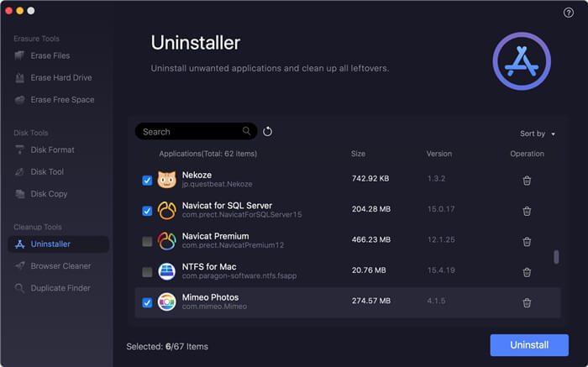Uncheck the Nekoze checkbox
Viewport: 588px width, 367px height.
[147, 181]
